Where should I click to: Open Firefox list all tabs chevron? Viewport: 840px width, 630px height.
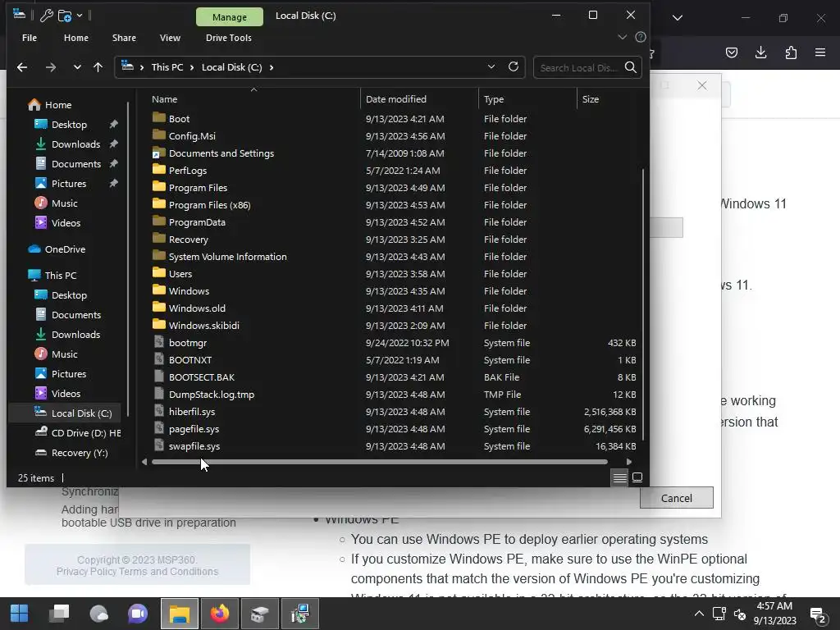coord(677,18)
